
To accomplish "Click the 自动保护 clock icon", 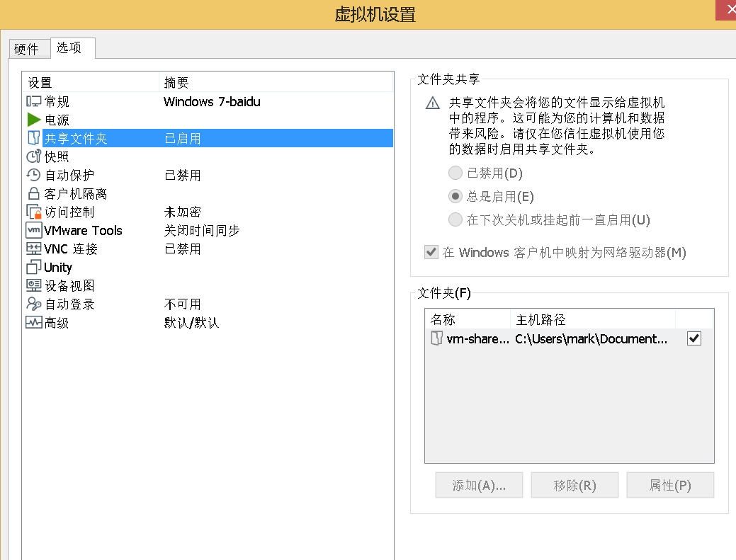I will [33, 175].
